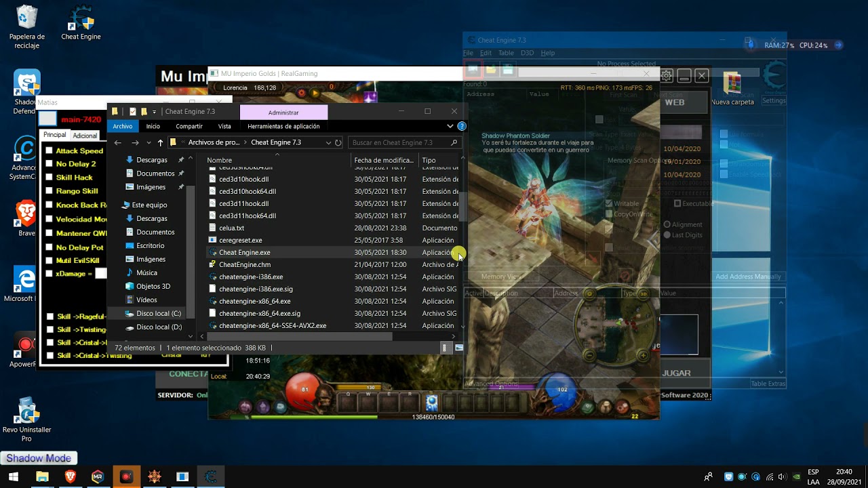Click the xDamage value input field
The height and width of the screenshot is (488, 868).
(x=101, y=274)
